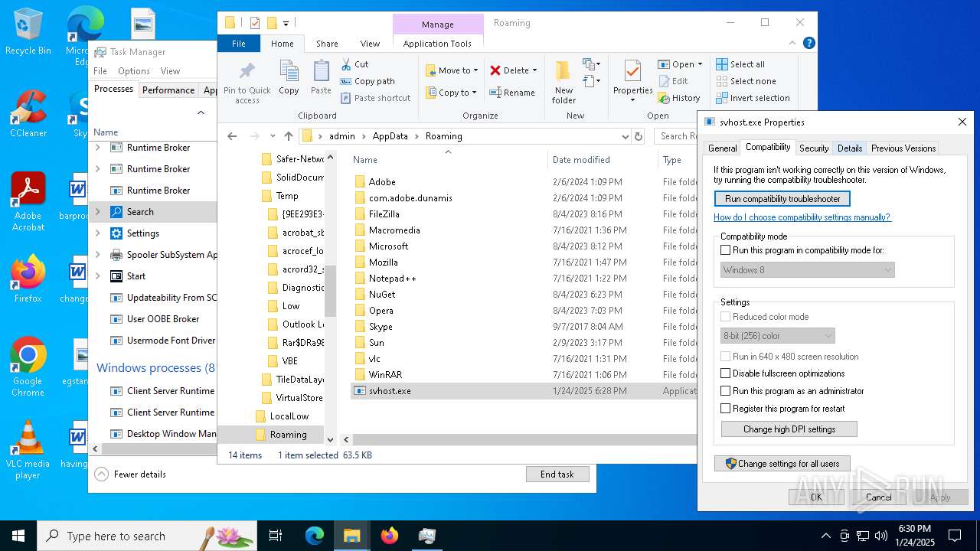Navigate up one folder level

coord(288,136)
